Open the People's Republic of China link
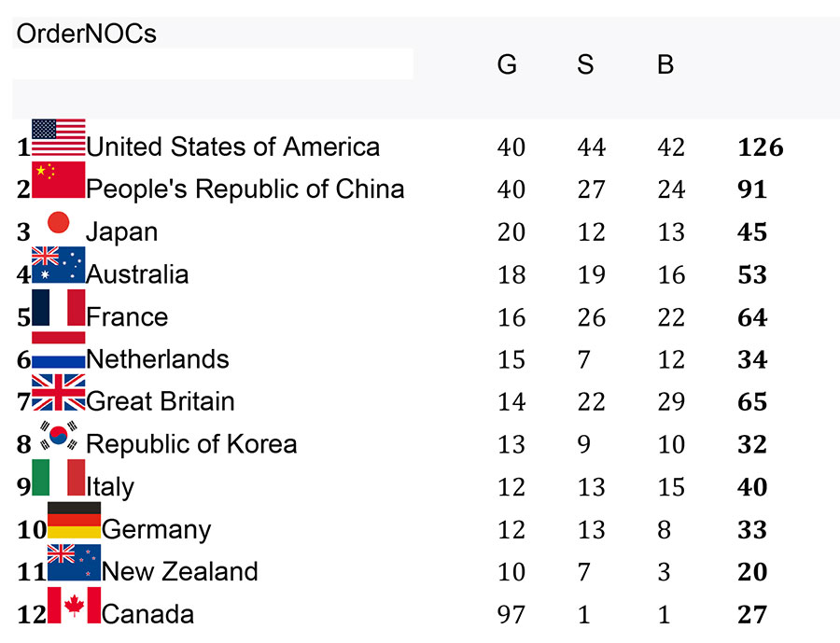 pyautogui.click(x=245, y=189)
